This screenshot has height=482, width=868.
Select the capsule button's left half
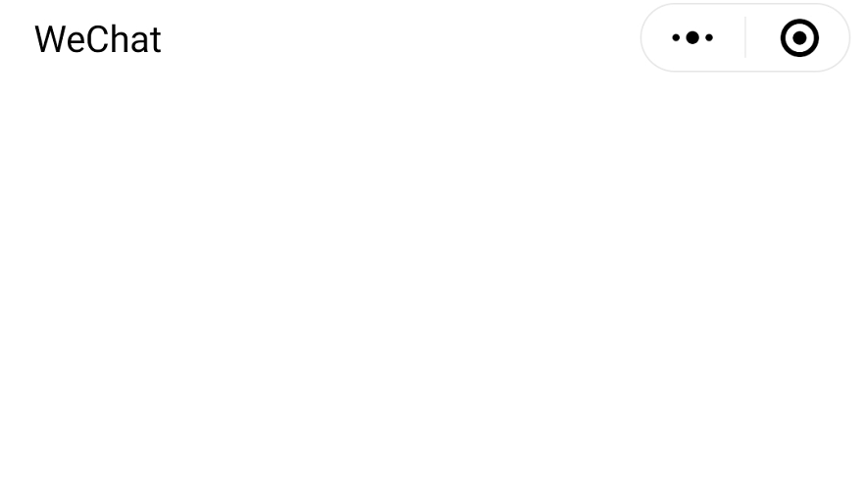point(692,37)
